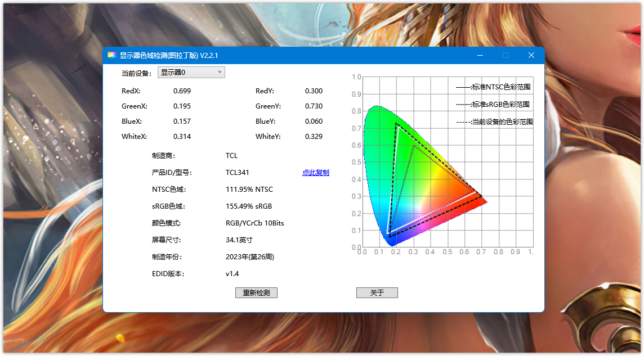This screenshot has height=356, width=644.
Task: Click the 111.95% NTSC gamut value
Action: pyautogui.click(x=249, y=190)
